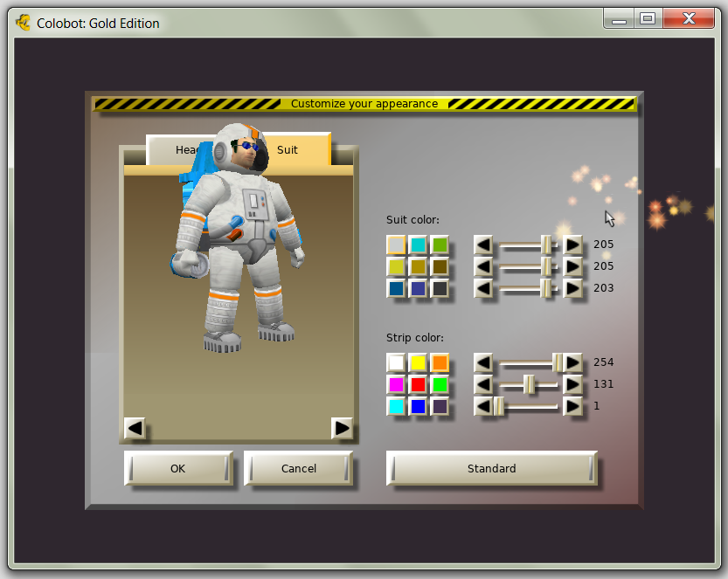
Task: Select the white strip color swatch
Action: tap(396, 362)
